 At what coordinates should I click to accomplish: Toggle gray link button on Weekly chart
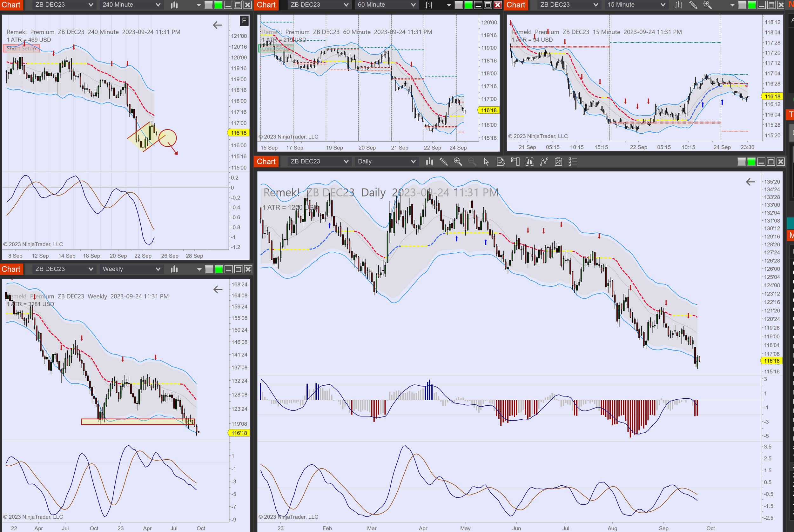(x=209, y=269)
